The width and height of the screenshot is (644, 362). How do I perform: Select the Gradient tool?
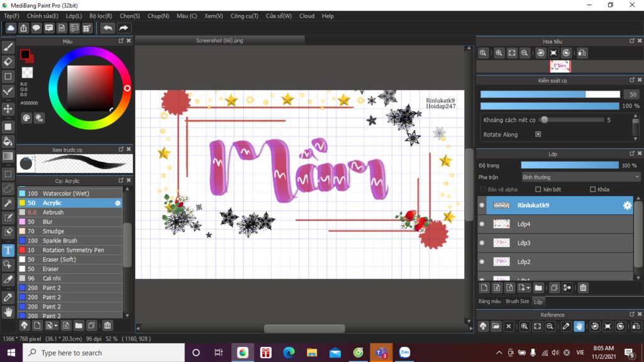coord(8,156)
